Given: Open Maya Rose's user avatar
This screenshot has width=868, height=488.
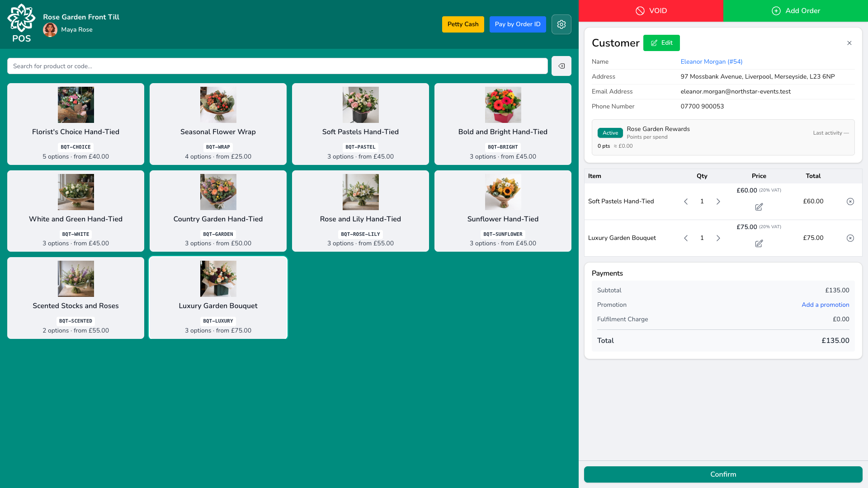Looking at the screenshot, I should (x=50, y=30).
